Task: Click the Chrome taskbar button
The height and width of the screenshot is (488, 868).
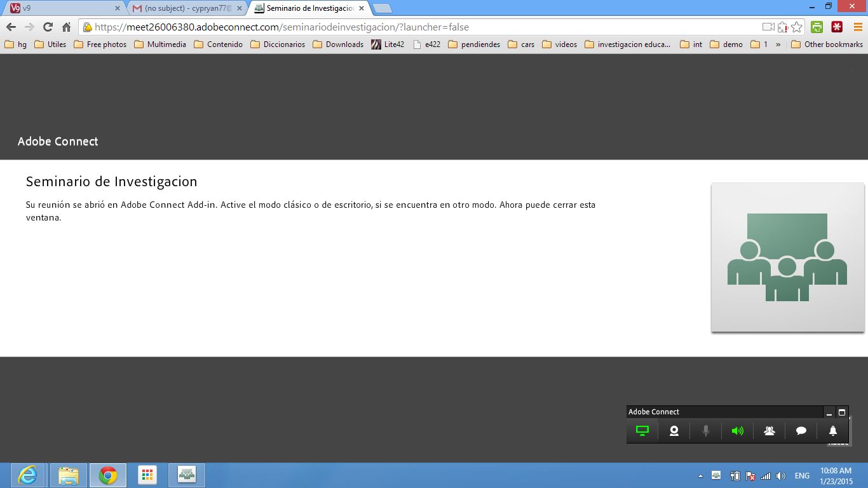Action: (x=108, y=475)
